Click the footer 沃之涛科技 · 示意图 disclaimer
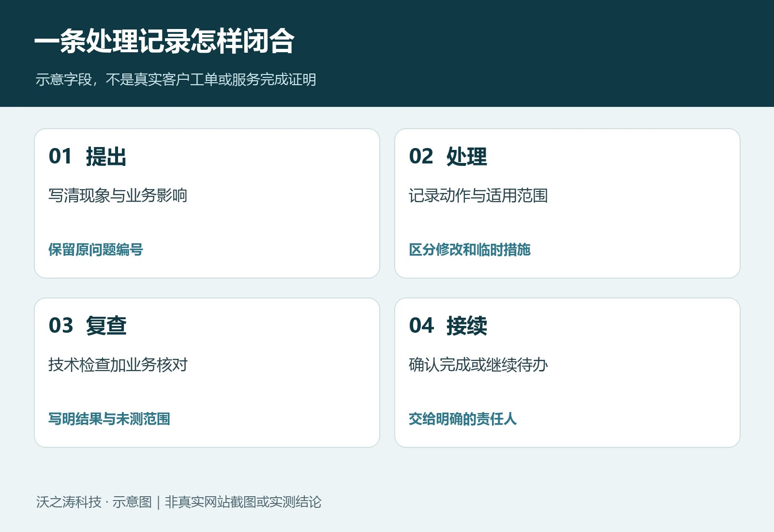774x532 pixels. click(x=179, y=502)
